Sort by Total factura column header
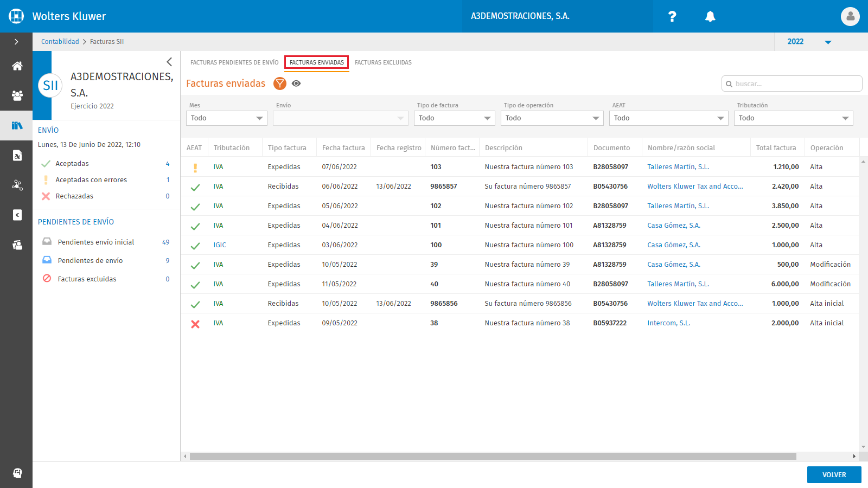Image resolution: width=868 pixels, height=488 pixels. (x=776, y=147)
